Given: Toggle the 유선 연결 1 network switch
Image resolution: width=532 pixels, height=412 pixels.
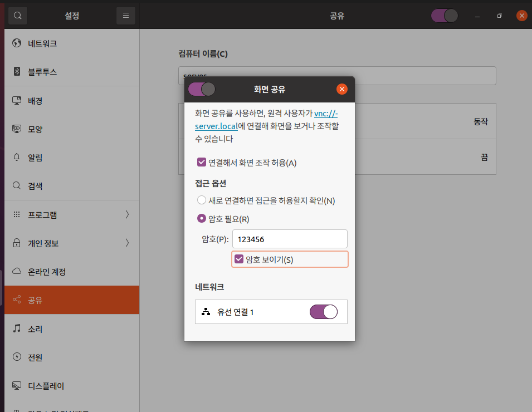Looking at the screenshot, I should point(324,312).
